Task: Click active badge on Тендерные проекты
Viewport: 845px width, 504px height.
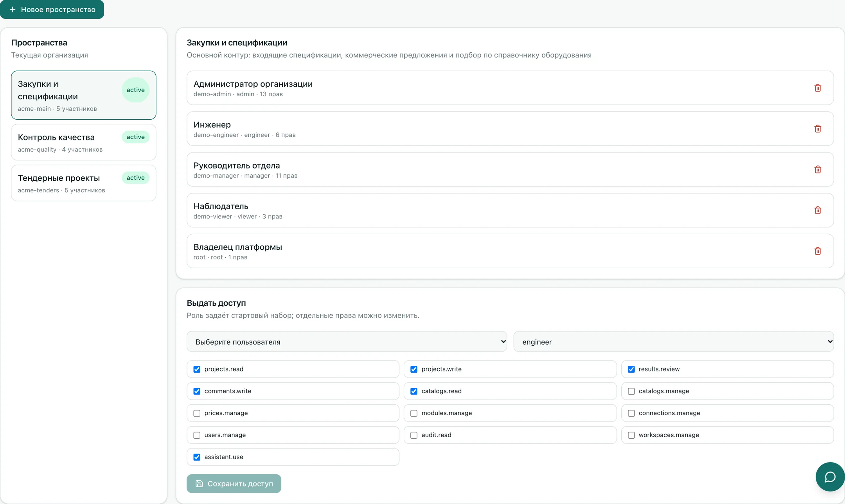Action: [135, 178]
